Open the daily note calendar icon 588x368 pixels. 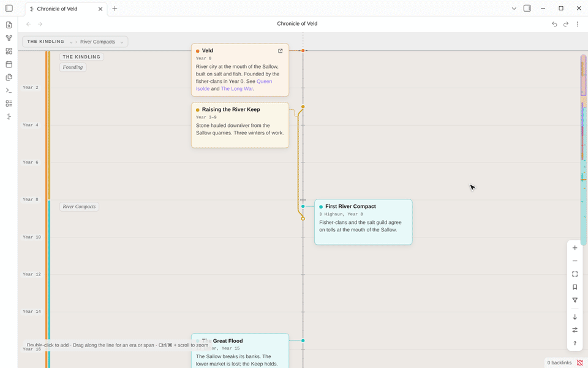9,64
